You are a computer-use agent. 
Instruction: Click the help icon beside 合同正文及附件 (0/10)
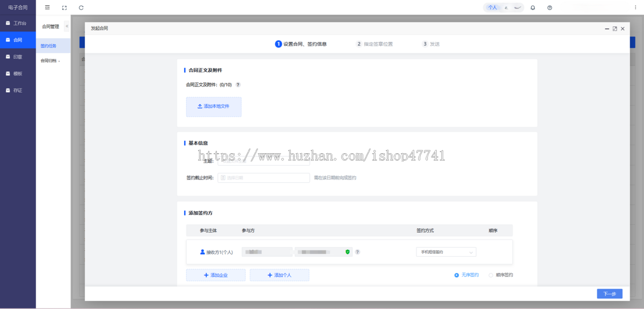click(x=238, y=85)
